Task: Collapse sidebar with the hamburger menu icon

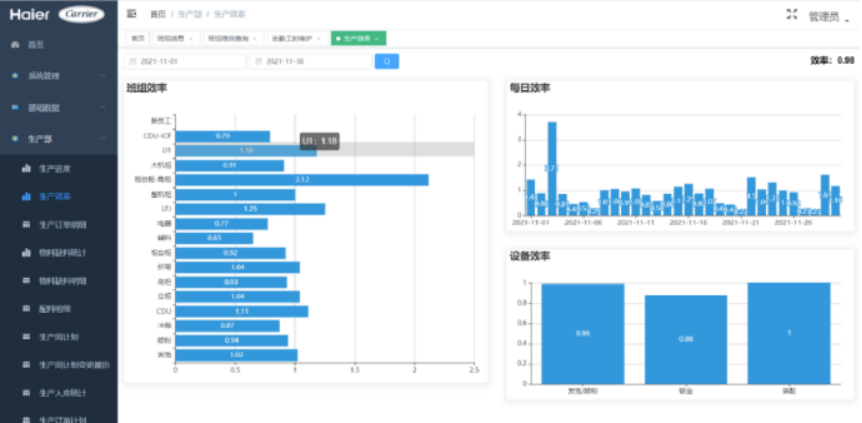Action: (133, 14)
